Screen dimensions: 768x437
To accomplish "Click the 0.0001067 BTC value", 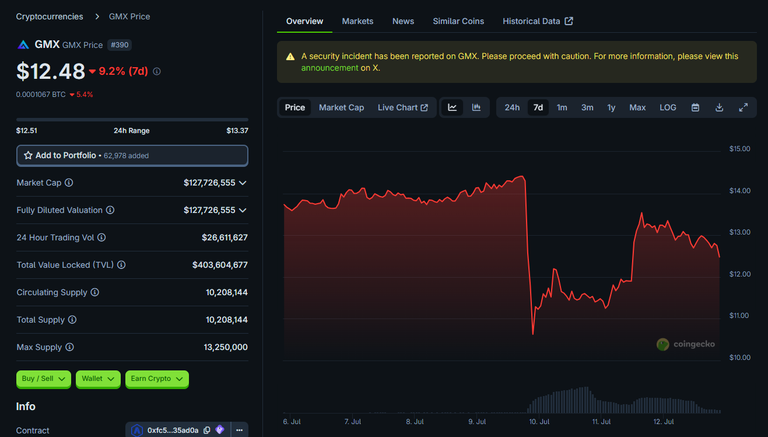I will [x=41, y=95].
